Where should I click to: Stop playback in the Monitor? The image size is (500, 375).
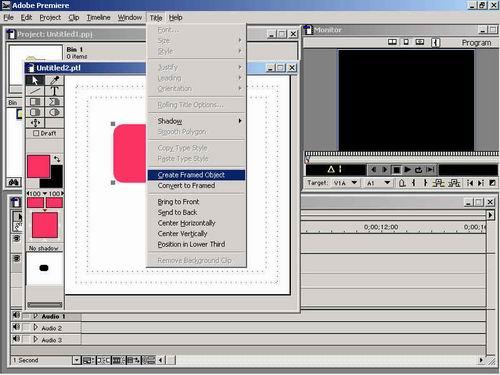396,170
